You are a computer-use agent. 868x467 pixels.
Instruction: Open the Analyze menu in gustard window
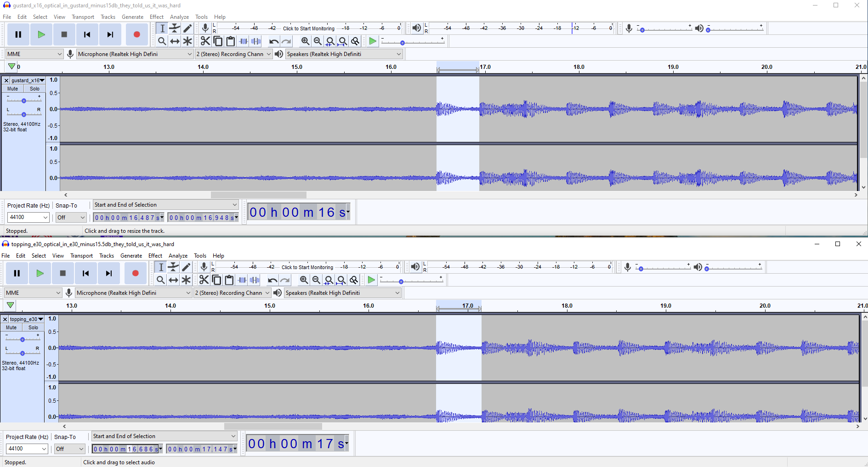(x=180, y=17)
